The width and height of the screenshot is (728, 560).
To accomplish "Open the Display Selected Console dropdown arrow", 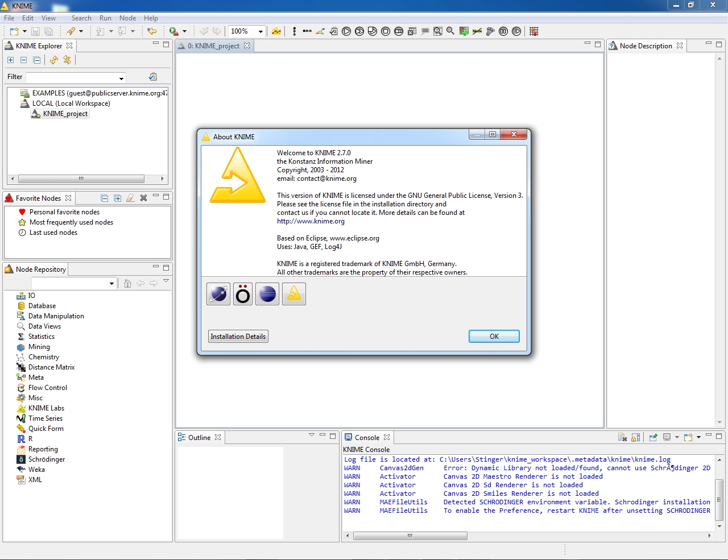I will 677,437.
